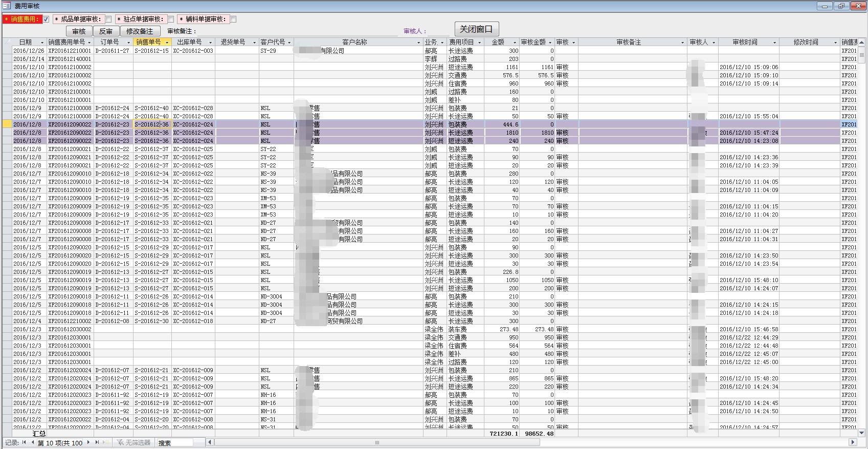
Task: Click the horizontal scrollbar left arrow
Action: 209,442
